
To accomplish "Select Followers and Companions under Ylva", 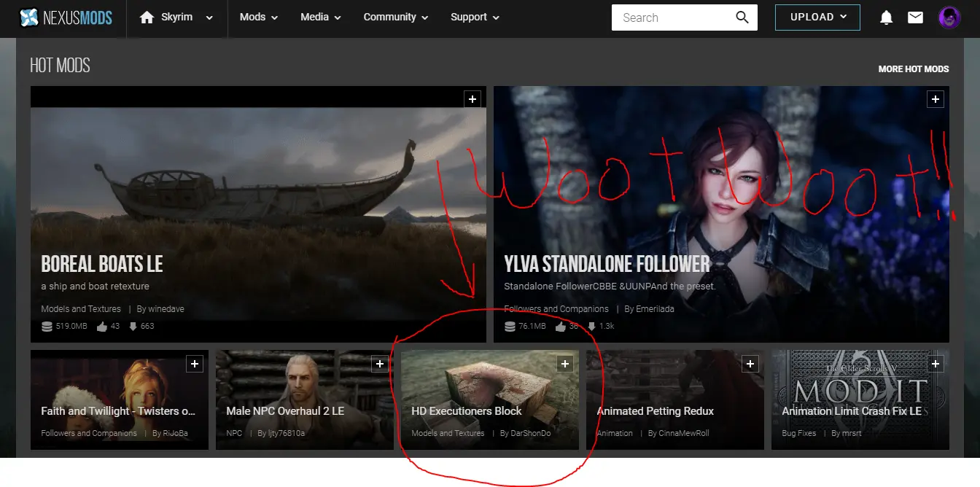I will 556,309.
